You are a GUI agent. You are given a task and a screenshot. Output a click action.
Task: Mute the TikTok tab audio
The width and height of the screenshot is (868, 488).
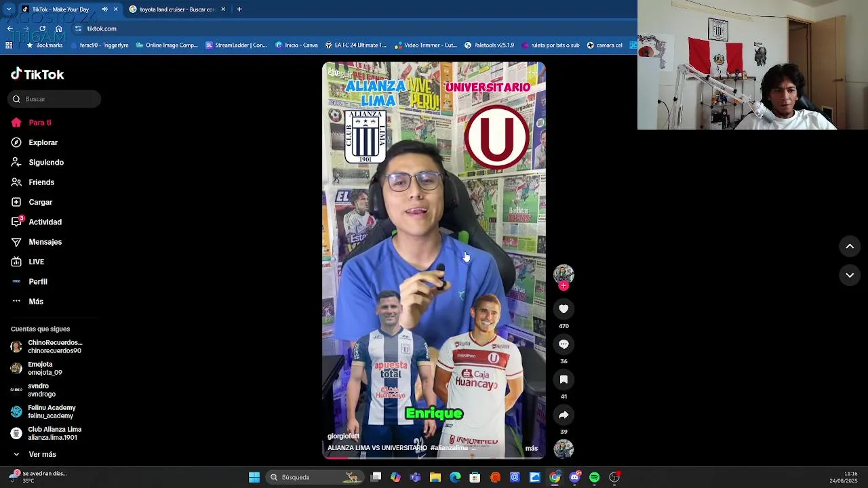click(104, 9)
